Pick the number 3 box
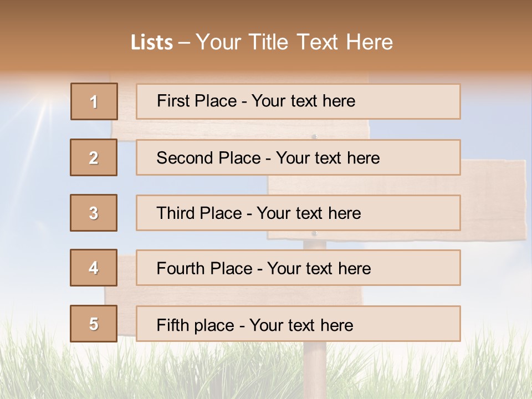This screenshot has width=532, height=399. click(x=94, y=213)
